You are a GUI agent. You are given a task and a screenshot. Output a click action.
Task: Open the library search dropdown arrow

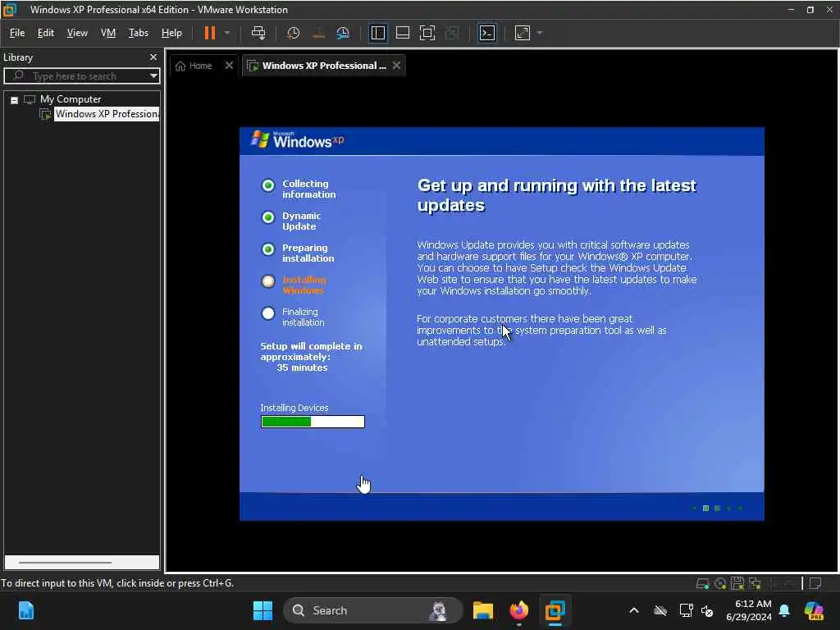[x=153, y=76]
